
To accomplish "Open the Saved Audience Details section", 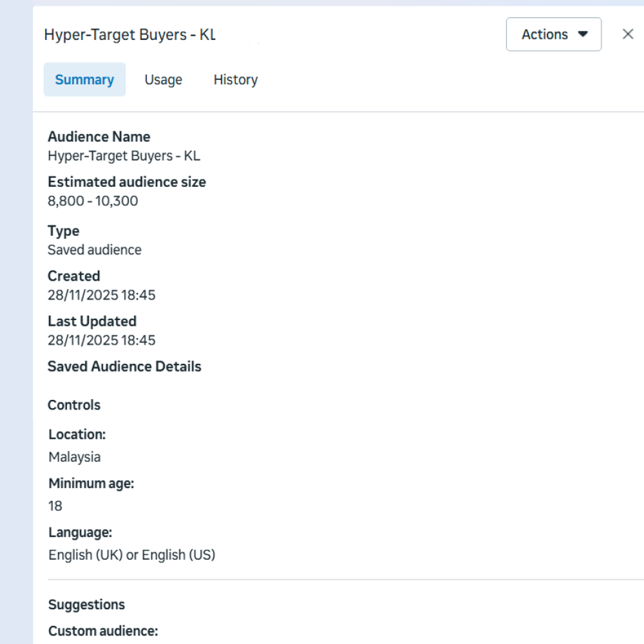I will pyautogui.click(x=124, y=366).
